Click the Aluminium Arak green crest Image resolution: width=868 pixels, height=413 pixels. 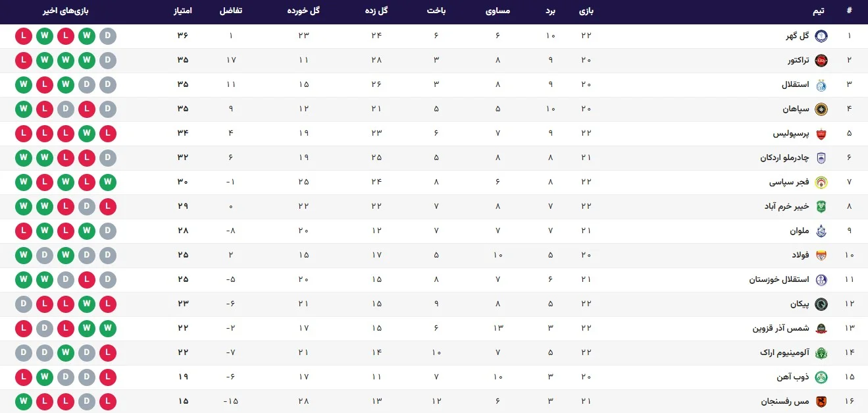[821, 353]
